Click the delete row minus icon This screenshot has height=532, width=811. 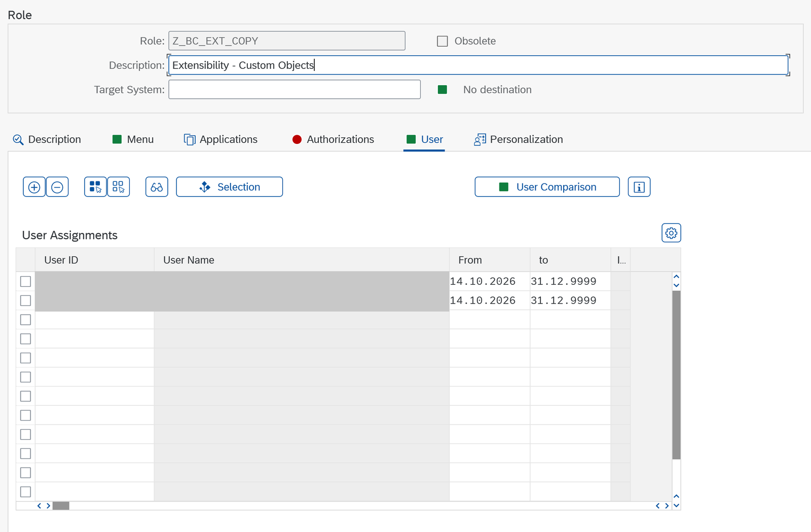[x=57, y=187]
